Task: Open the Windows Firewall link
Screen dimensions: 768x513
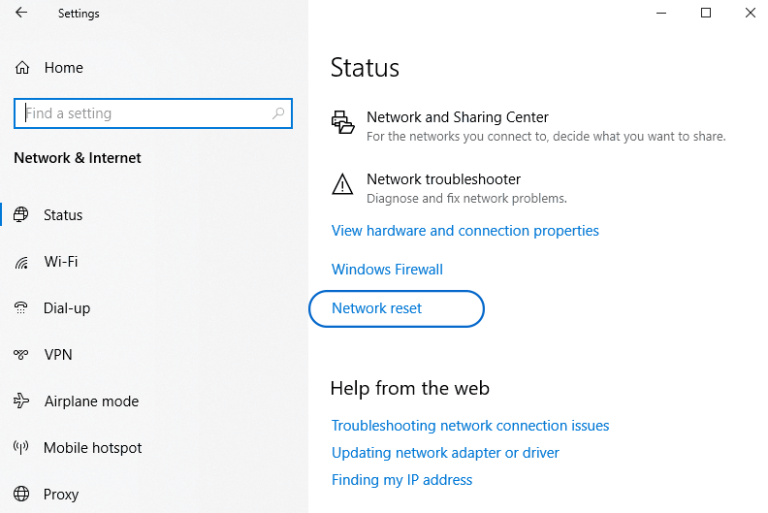Action: [387, 270]
